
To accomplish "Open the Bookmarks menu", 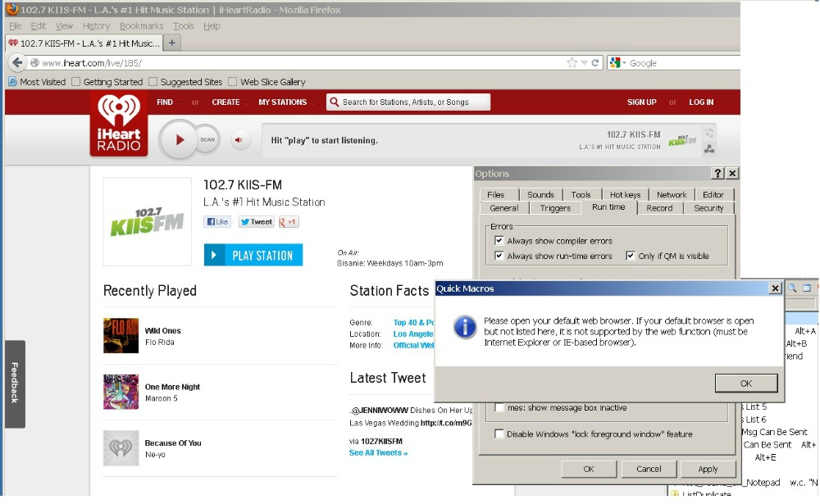I will (x=141, y=26).
